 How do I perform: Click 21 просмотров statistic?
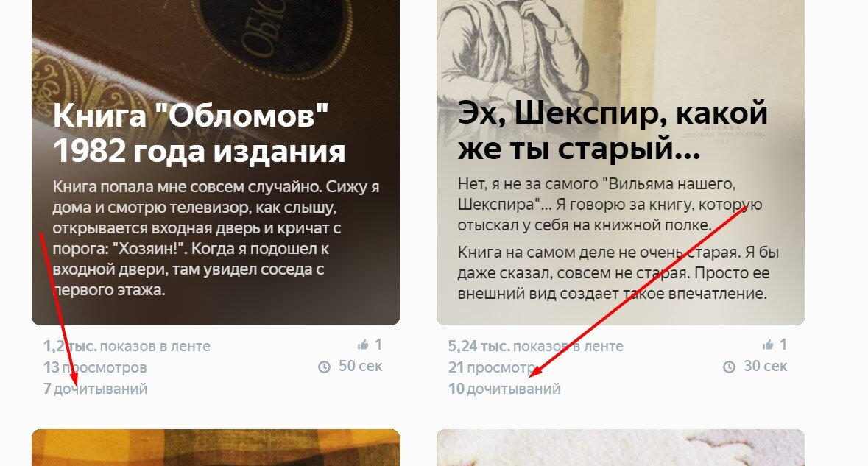click(x=492, y=367)
